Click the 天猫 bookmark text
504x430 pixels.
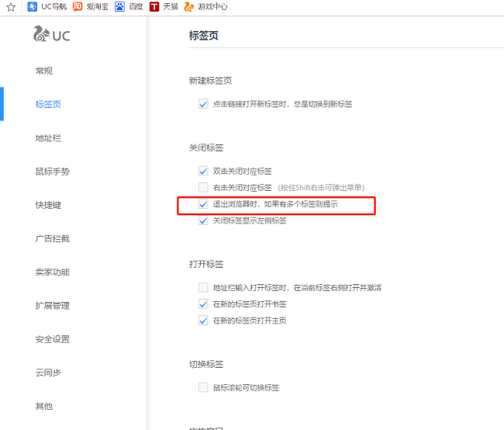click(171, 6)
